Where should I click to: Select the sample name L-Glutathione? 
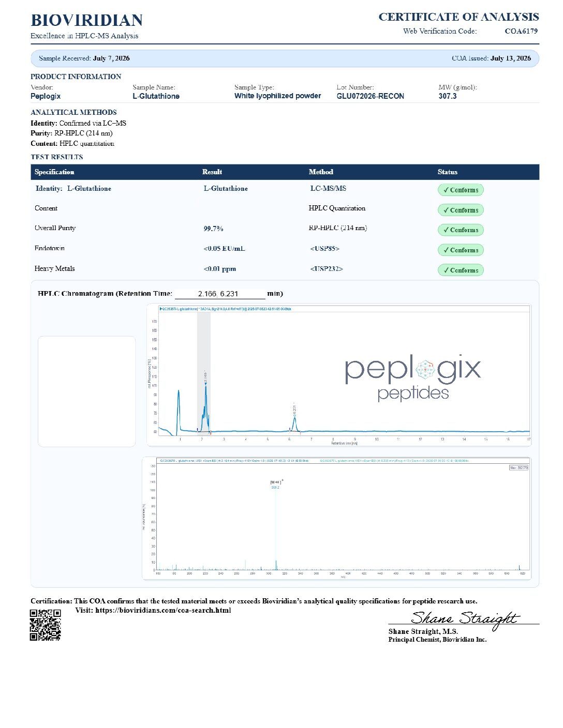156,96
